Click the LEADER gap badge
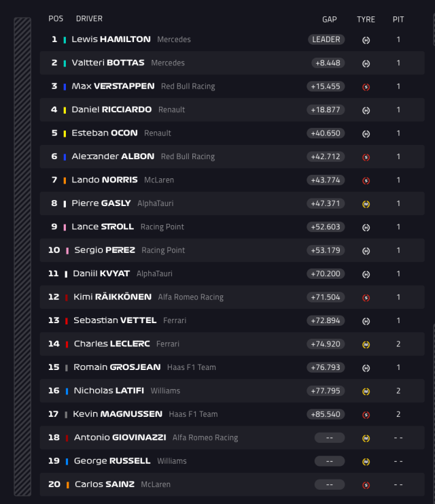The height and width of the screenshot is (504, 435). pos(326,39)
